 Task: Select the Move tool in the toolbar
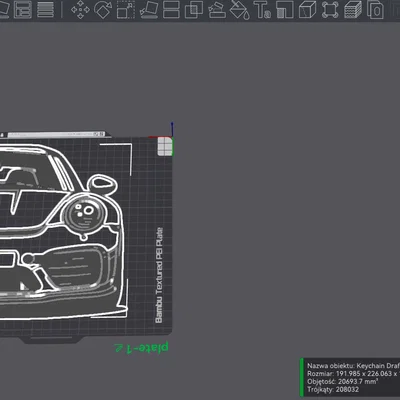coord(80,9)
